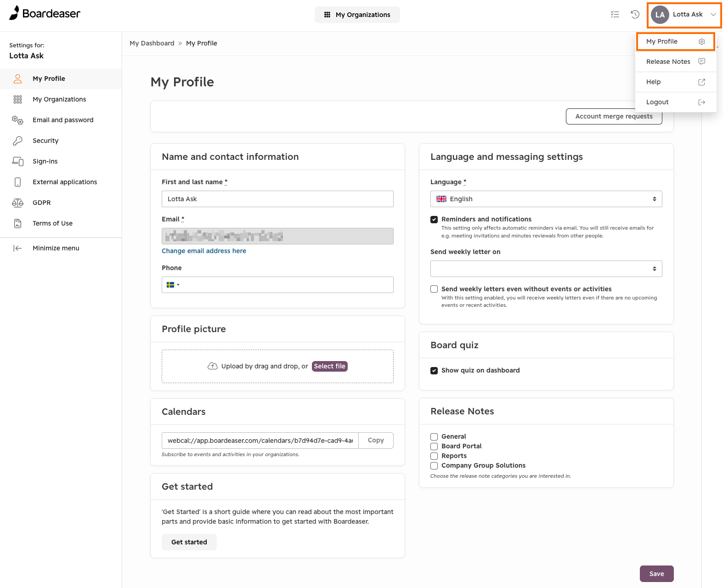Viewport: 723px width, 588px height.
Task: Click the LA user avatar
Action: pos(660,15)
